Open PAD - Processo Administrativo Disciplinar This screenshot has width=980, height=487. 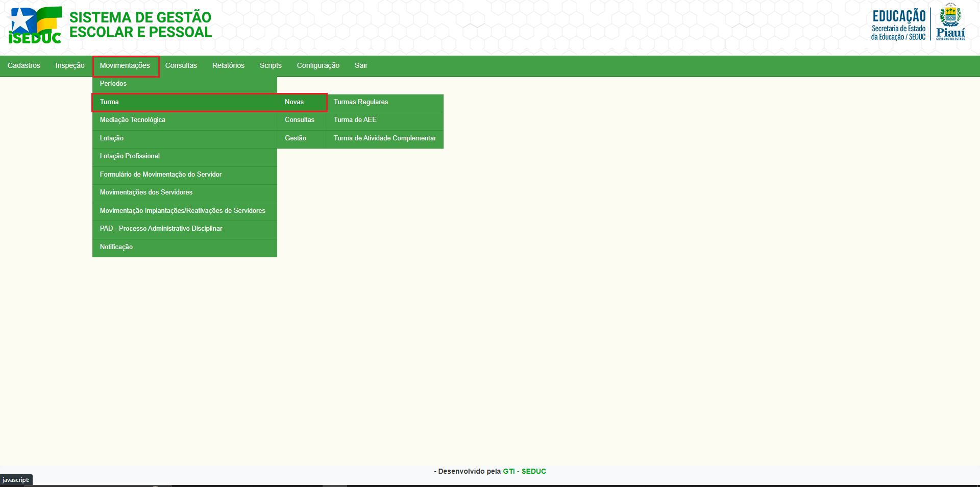(x=161, y=229)
